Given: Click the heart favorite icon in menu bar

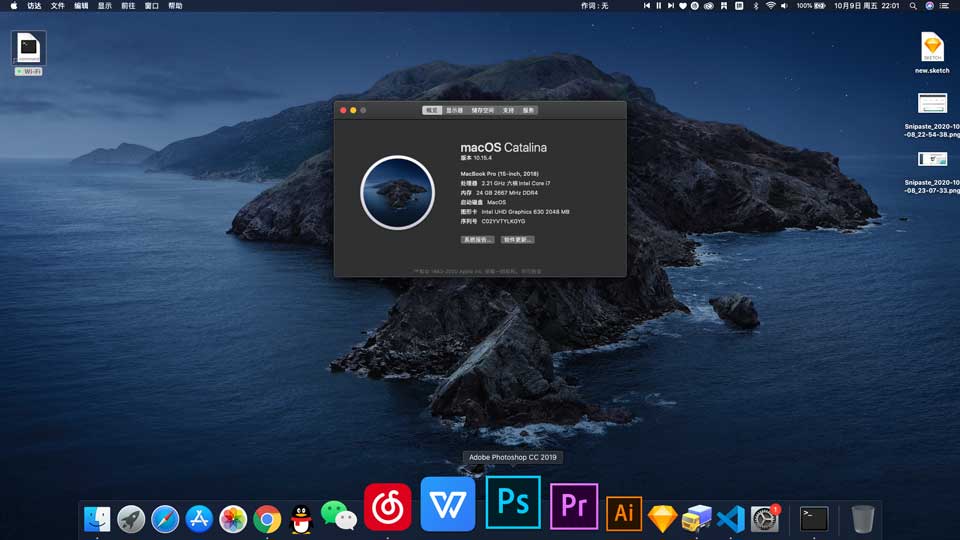Looking at the screenshot, I should pyautogui.click(x=683, y=6).
